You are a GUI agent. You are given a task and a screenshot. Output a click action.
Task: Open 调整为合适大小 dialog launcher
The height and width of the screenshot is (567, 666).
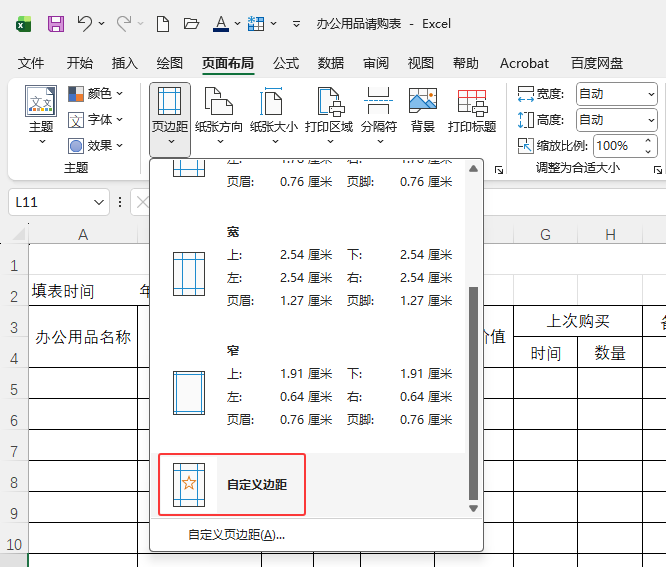click(x=658, y=170)
